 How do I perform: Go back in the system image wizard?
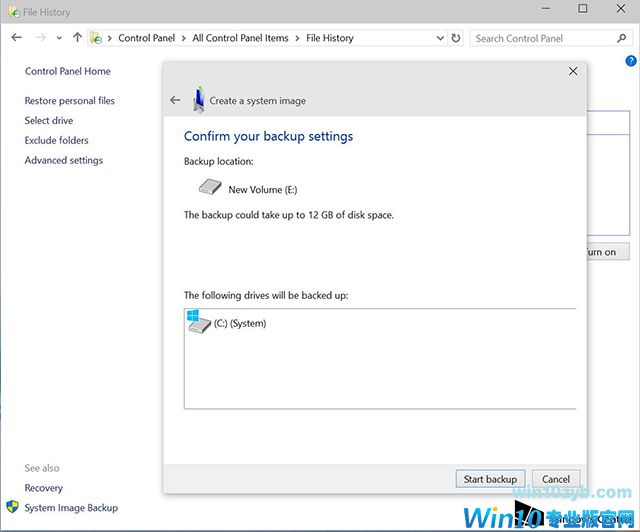[175, 100]
